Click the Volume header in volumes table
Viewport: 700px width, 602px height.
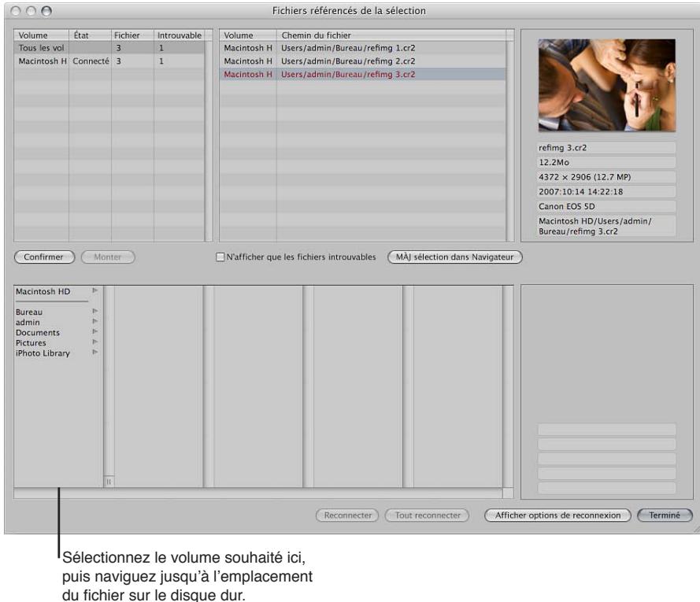pos(42,35)
